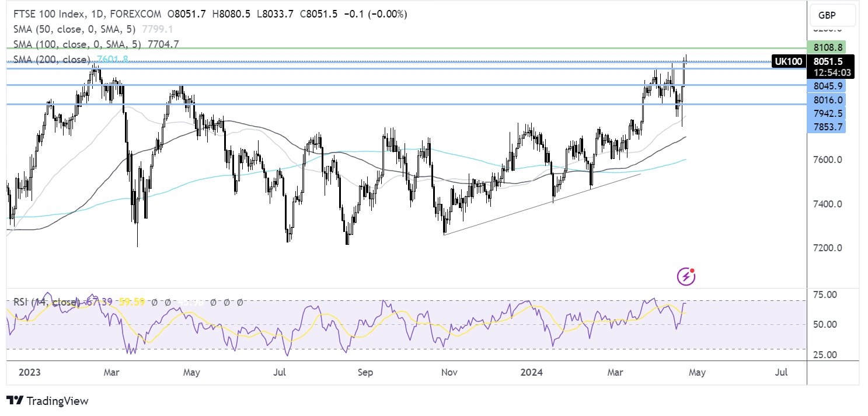Click the 8016.0 blue price label

(825, 100)
